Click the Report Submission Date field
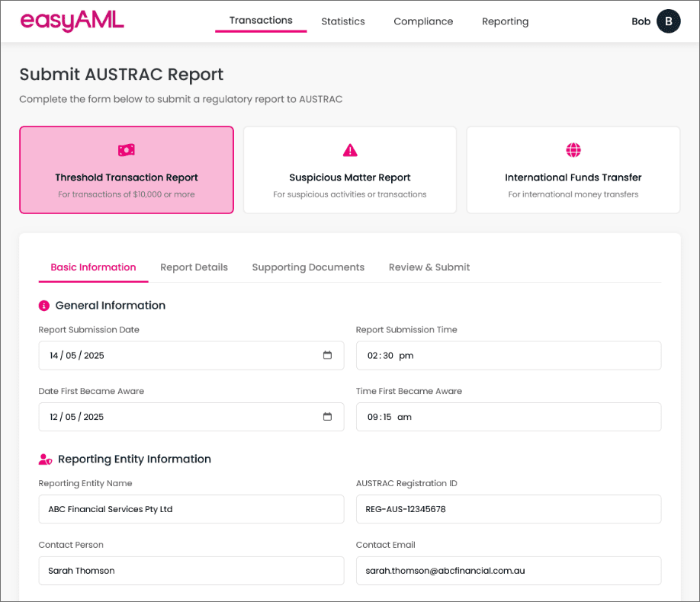The width and height of the screenshot is (700, 602). coord(191,355)
